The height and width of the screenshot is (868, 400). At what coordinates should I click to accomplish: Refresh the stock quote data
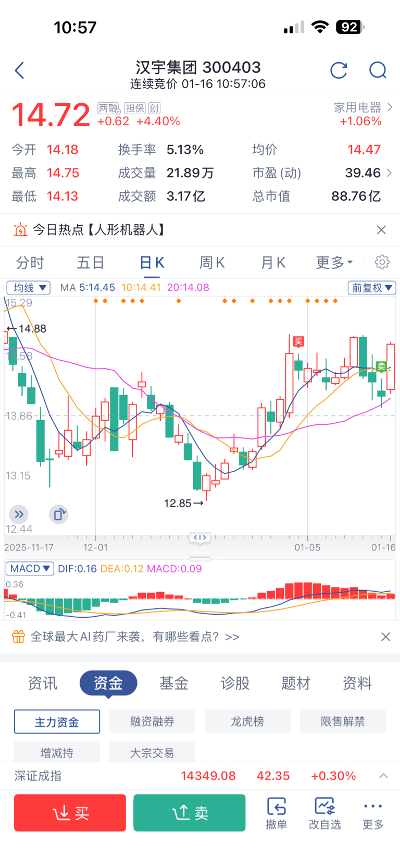[339, 70]
